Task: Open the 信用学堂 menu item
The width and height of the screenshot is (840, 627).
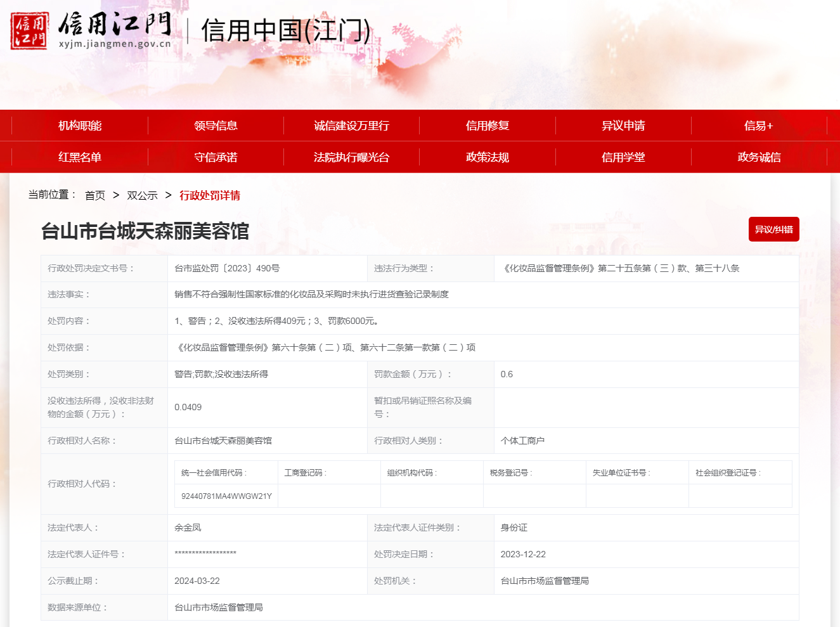Action: click(623, 157)
